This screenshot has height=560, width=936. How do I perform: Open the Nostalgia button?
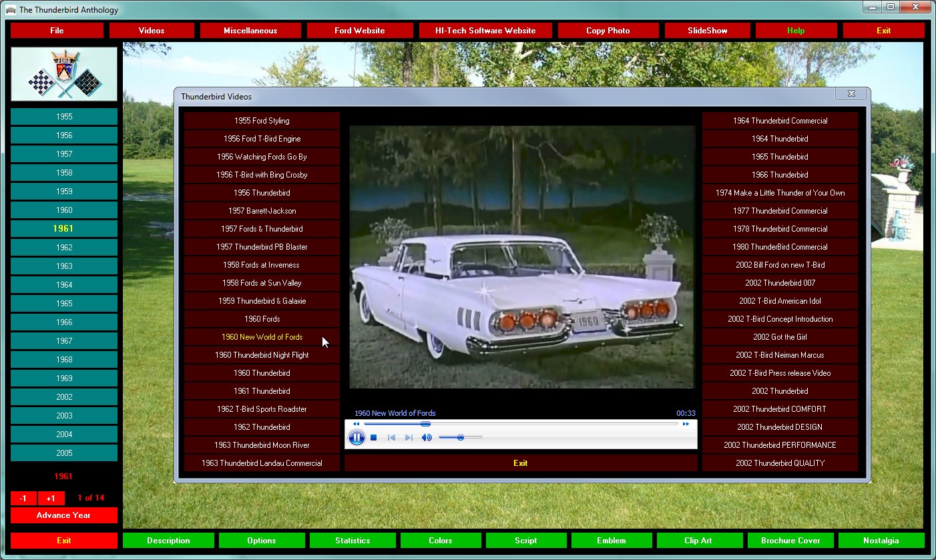pyautogui.click(x=881, y=541)
